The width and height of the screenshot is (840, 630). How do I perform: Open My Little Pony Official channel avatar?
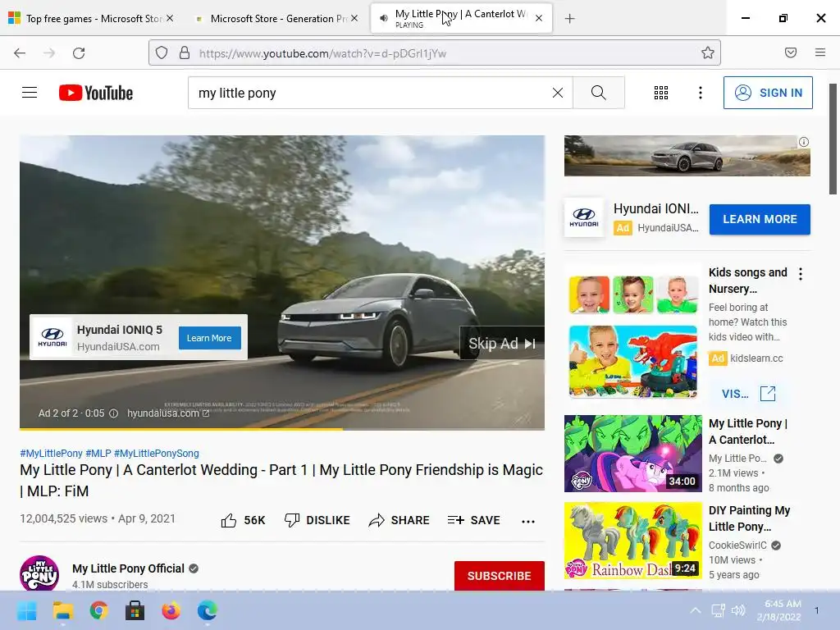39,573
